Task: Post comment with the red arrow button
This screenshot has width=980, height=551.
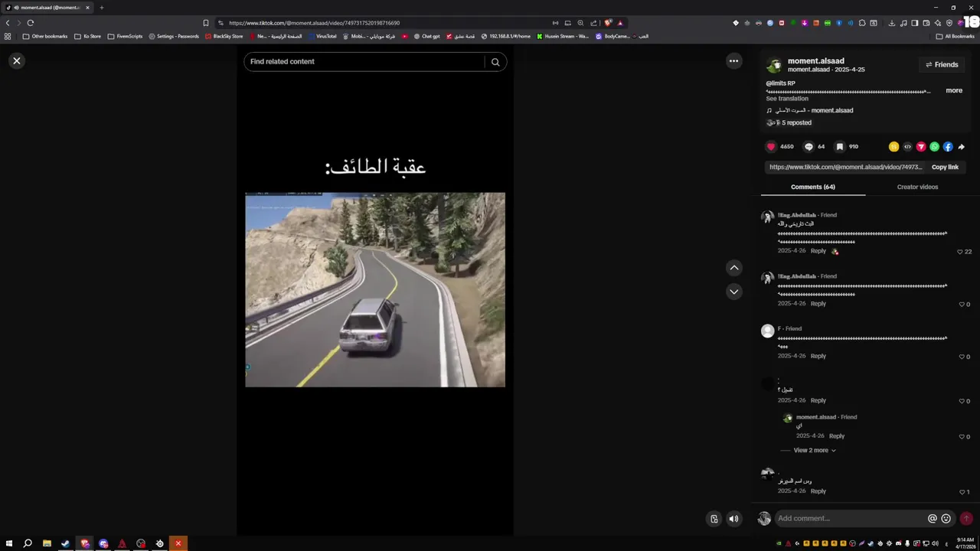Action: pos(966,519)
